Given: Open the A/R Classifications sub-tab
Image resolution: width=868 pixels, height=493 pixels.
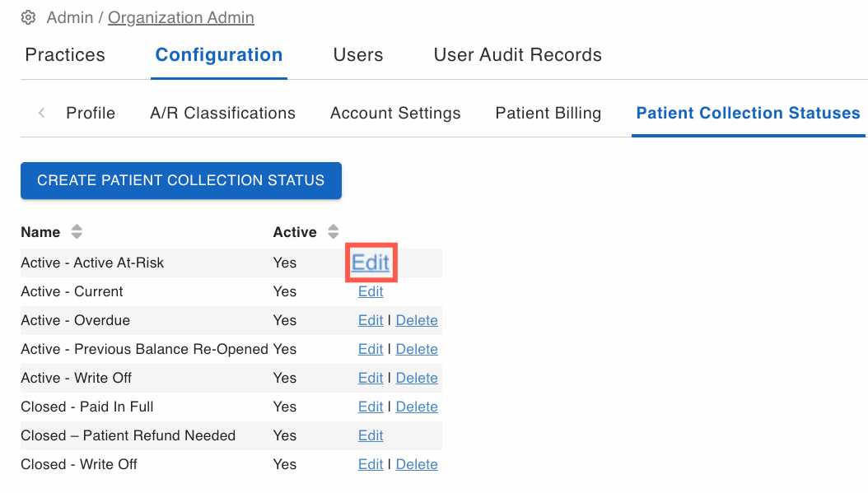Looking at the screenshot, I should pos(222,113).
